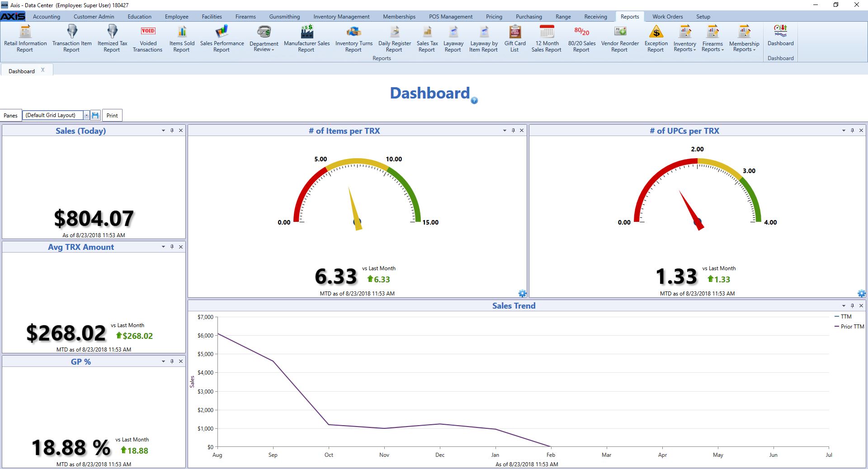Toggle pin on the Sales Trend pane

click(852, 306)
